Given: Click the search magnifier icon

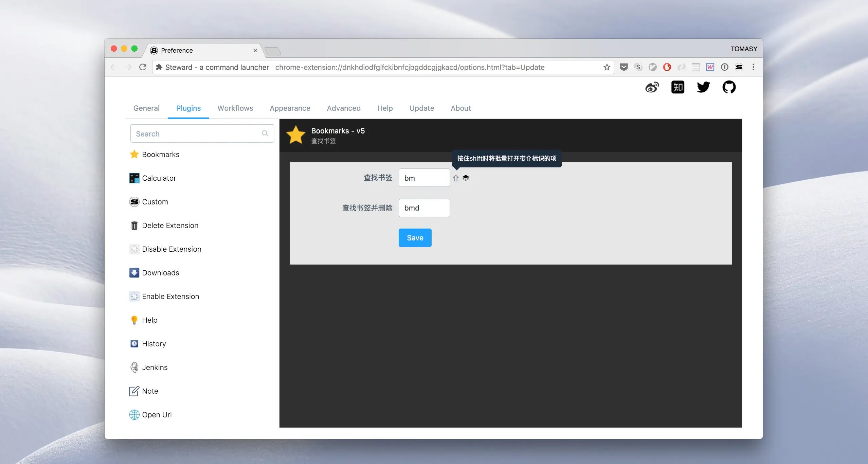Looking at the screenshot, I should [x=265, y=133].
